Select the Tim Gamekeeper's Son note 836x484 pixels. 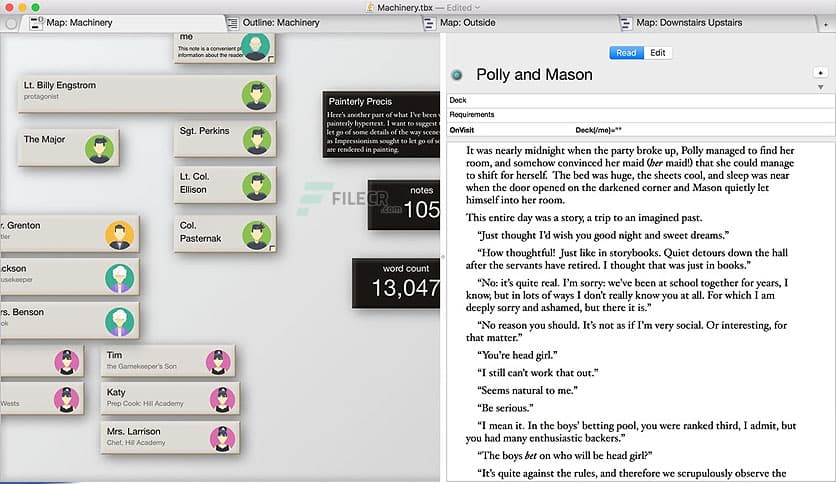[x=168, y=361]
